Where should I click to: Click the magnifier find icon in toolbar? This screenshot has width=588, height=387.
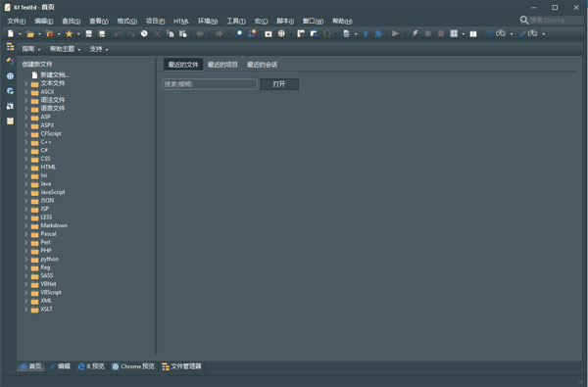(x=239, y=33)
